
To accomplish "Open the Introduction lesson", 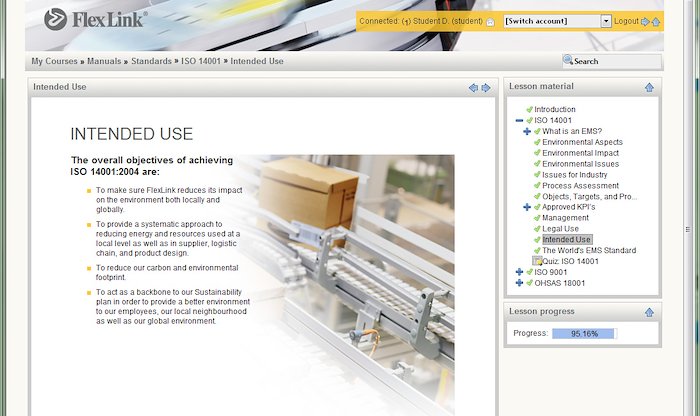I will 554,109.
